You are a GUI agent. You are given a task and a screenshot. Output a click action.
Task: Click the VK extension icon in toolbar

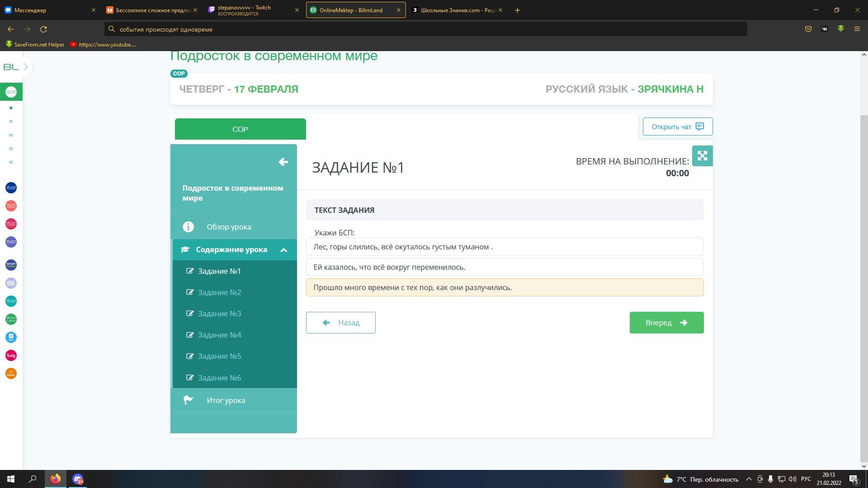click(x=825, y=29)
